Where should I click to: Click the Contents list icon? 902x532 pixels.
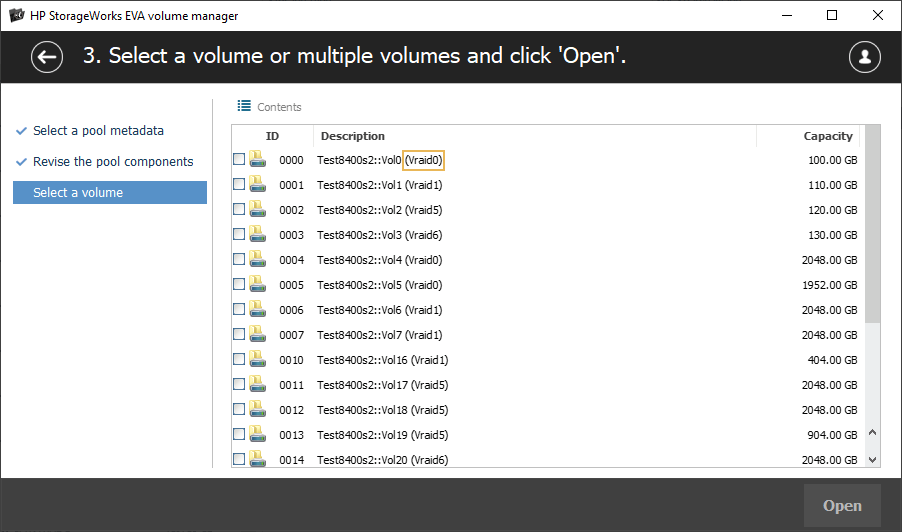244,106
